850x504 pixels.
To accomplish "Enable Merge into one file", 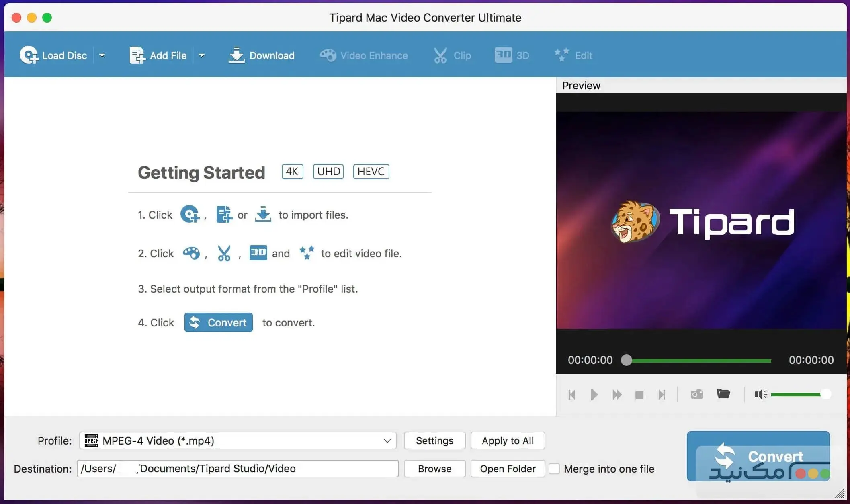I will 555,469.
